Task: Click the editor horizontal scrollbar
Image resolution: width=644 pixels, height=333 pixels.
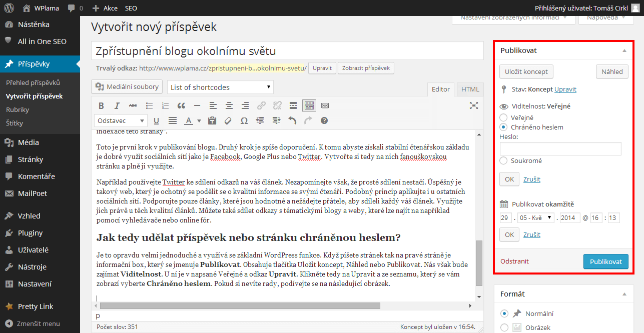Action: 240,305
